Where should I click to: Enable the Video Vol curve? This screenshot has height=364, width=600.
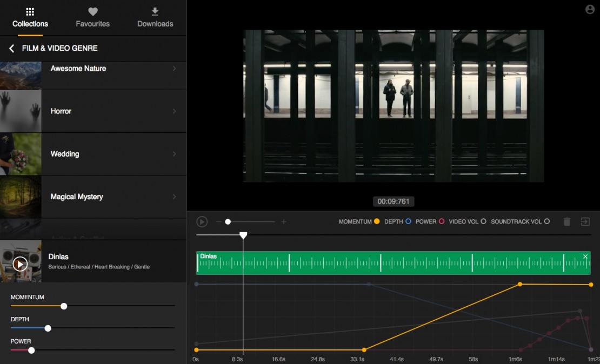483,221
